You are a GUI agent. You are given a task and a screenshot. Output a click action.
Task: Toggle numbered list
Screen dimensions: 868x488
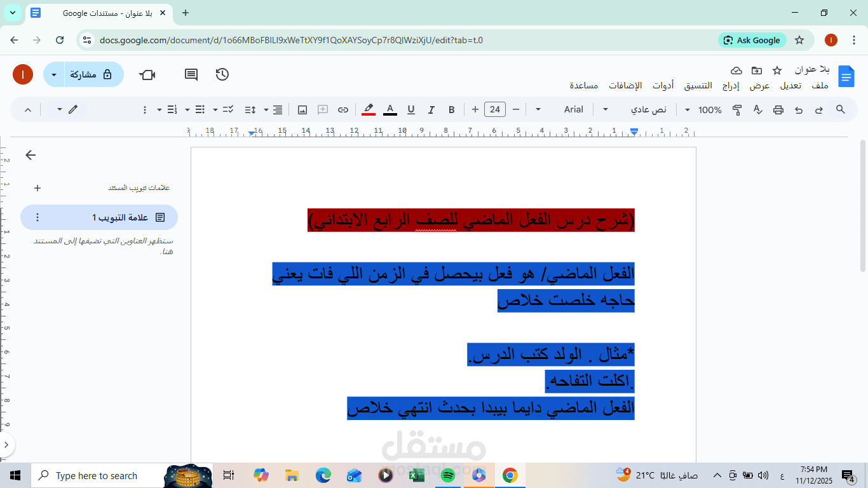[172, 110]
